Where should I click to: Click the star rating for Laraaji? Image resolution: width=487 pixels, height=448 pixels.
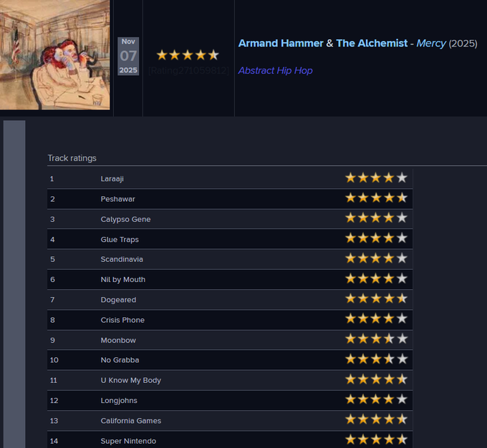point(376,178)
